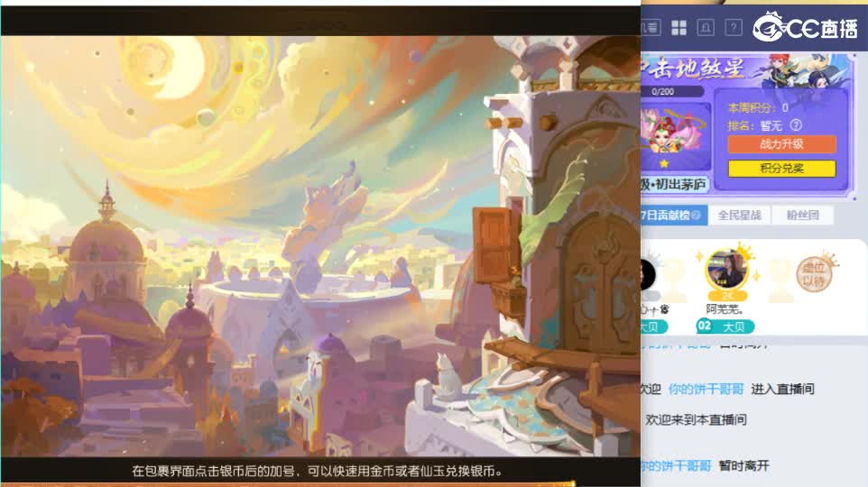Switch to the 全民星战 tab
The width and height of the screenshot is (868, 487).
point(739,216)
